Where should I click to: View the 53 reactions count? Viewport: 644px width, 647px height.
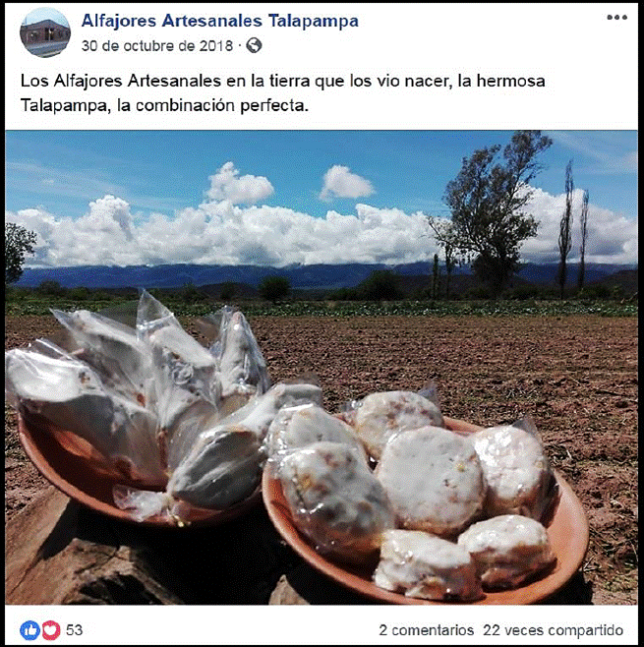[75, 630]
